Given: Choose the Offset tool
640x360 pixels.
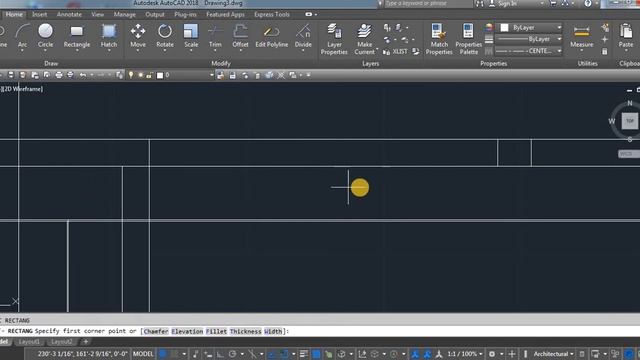Looking at the screenshot, I should pyautogui.click(x=240, y=37).
